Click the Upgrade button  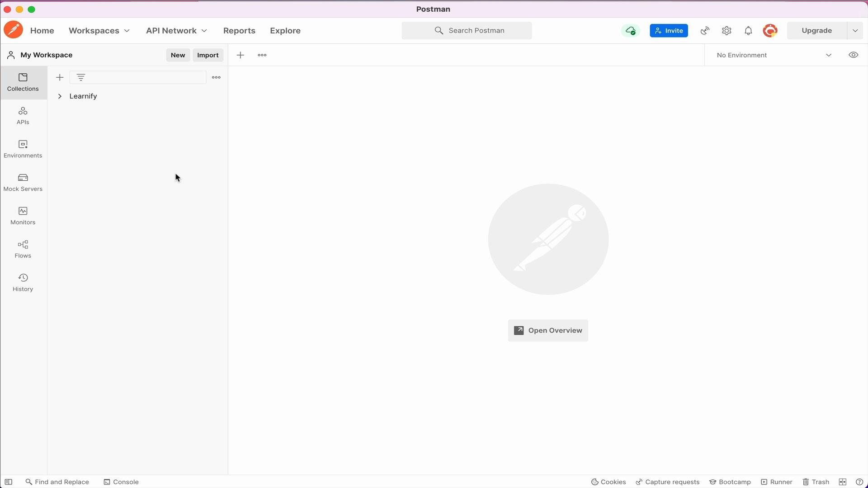coord(816,30)
